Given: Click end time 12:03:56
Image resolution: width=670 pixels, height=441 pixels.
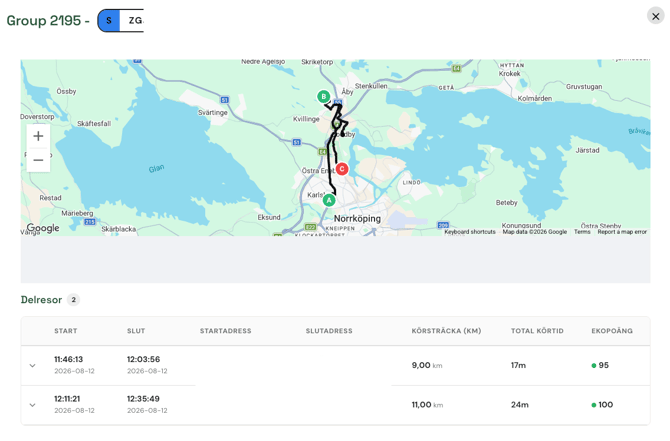Looking at the screenshot, I should coord(143,359).
